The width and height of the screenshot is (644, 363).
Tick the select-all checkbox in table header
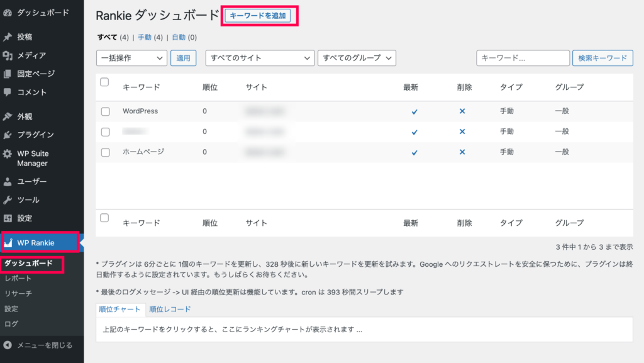[x=105, y=82]
